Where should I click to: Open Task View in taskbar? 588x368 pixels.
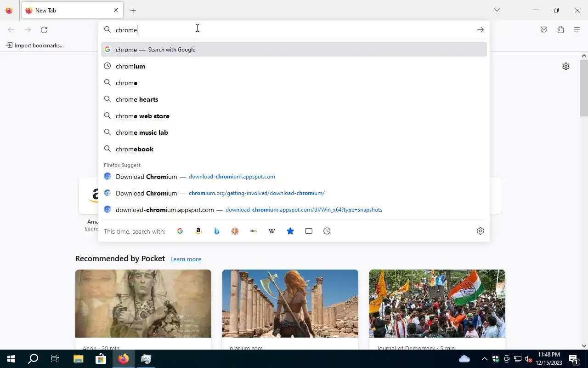[x=55, y=359]
